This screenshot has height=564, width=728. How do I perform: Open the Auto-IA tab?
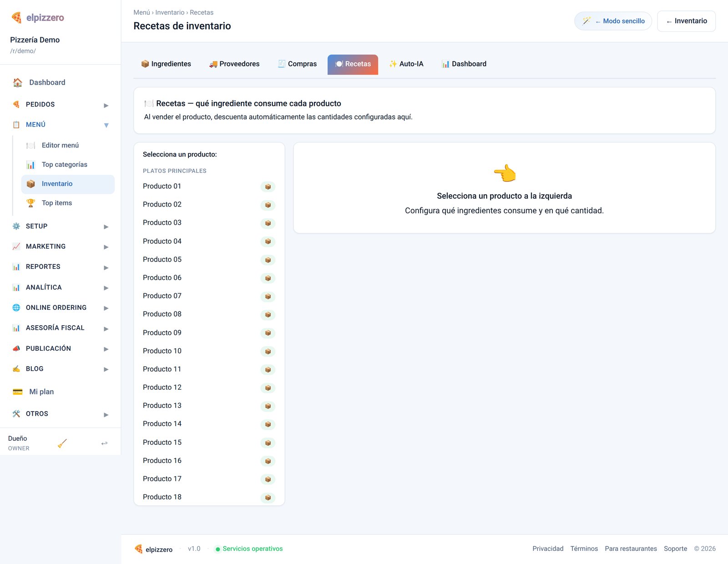pos(406,64)
